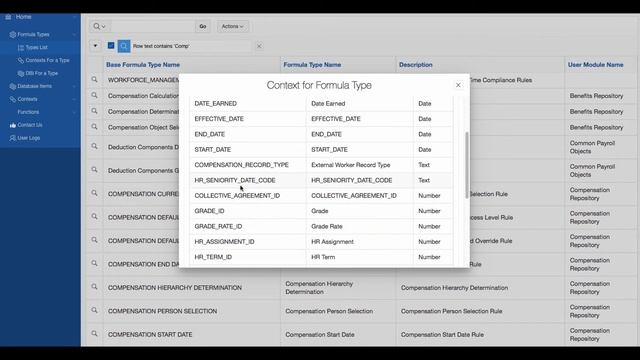Open magnifier for COMPENSATION PERSON SELECTION row

click(94, 310)
